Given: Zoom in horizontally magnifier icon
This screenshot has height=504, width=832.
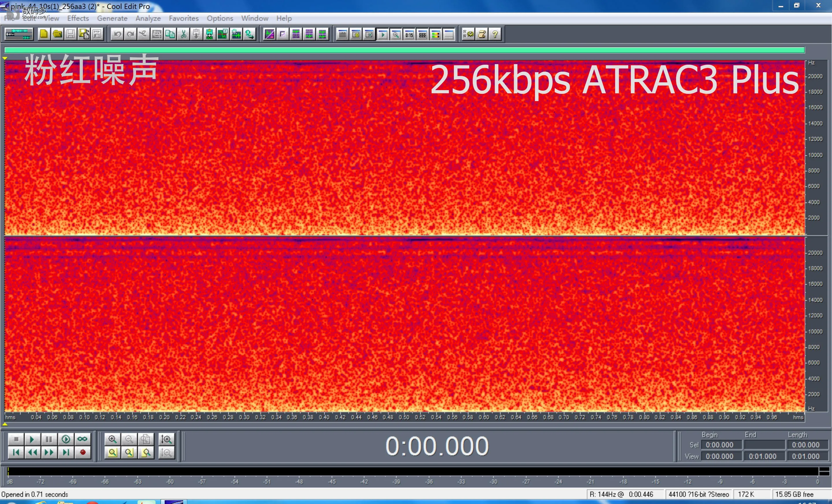Looking at the screenshot, I should (x=112, y=439).
